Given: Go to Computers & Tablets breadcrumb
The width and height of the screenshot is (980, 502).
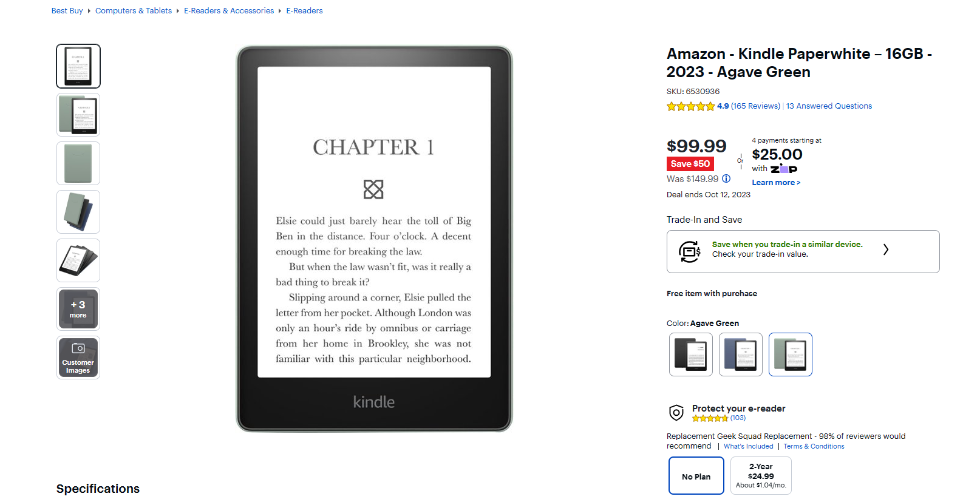Looking at the screenshot, I should [x=134, y=11].
